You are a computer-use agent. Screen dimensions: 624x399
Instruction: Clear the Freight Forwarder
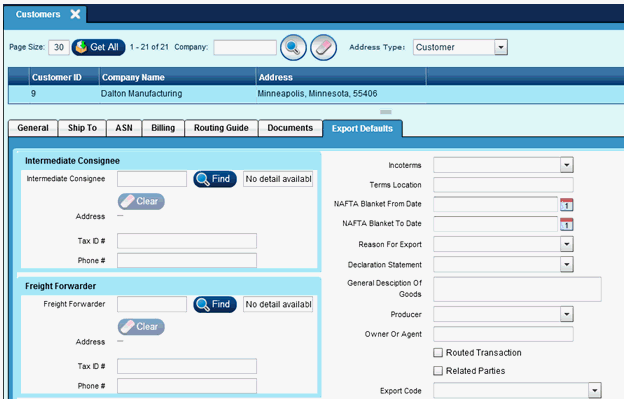[141, 327]
